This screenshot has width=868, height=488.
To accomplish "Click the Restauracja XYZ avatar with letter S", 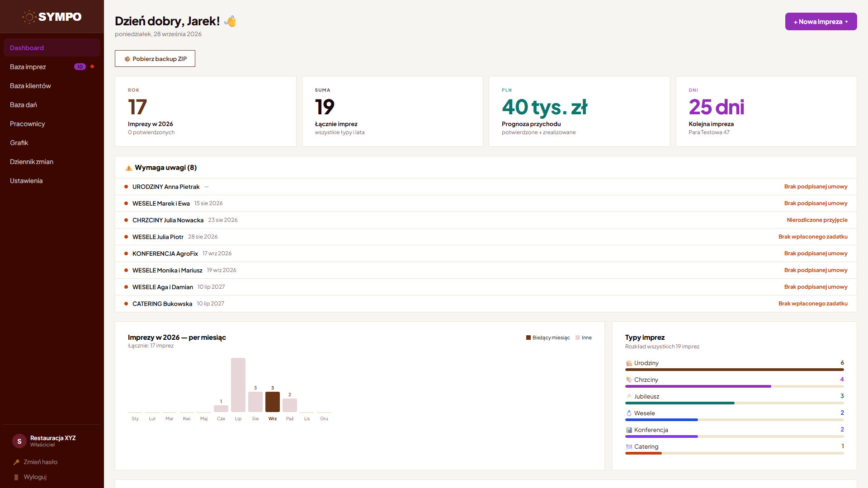I will point(19,441).
